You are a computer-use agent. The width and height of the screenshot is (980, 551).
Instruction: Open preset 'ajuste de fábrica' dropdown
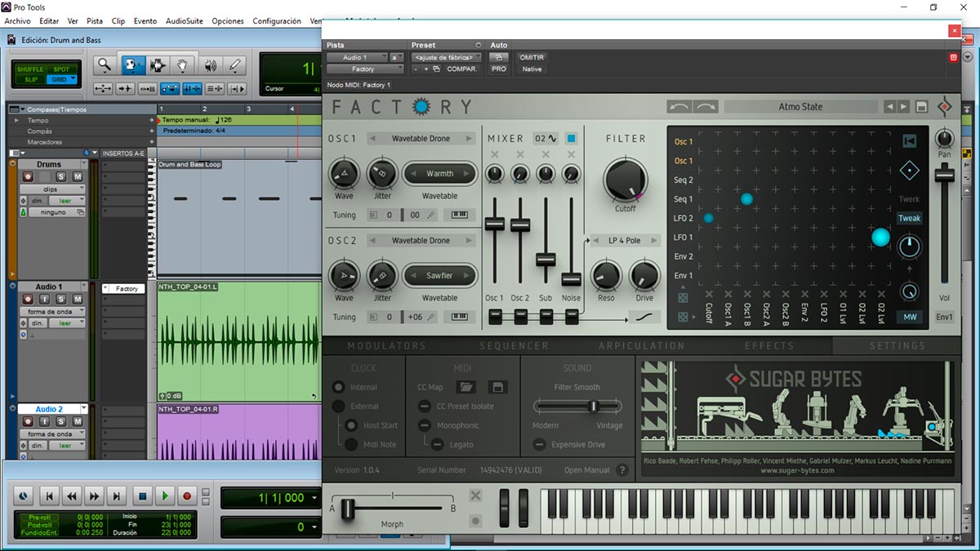446,57
